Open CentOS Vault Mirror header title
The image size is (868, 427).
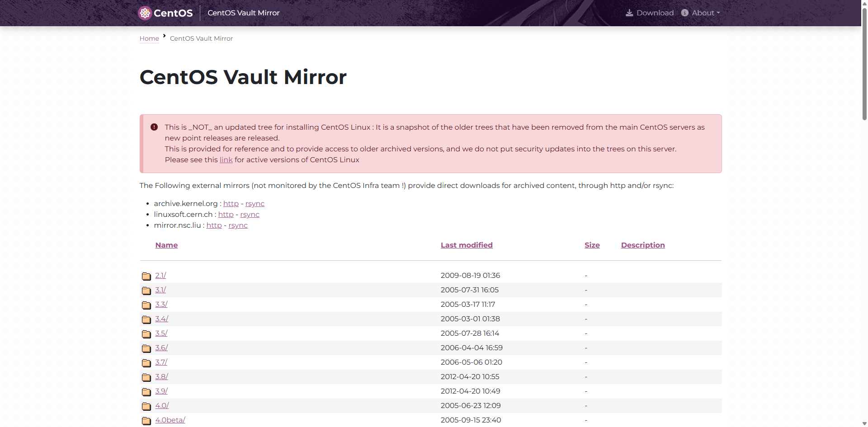244,13
